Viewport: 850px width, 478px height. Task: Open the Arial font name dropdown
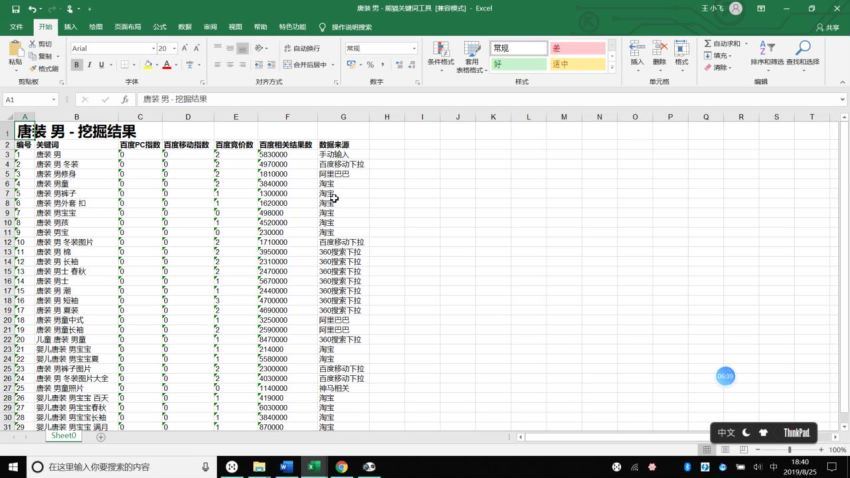(153, 48)
